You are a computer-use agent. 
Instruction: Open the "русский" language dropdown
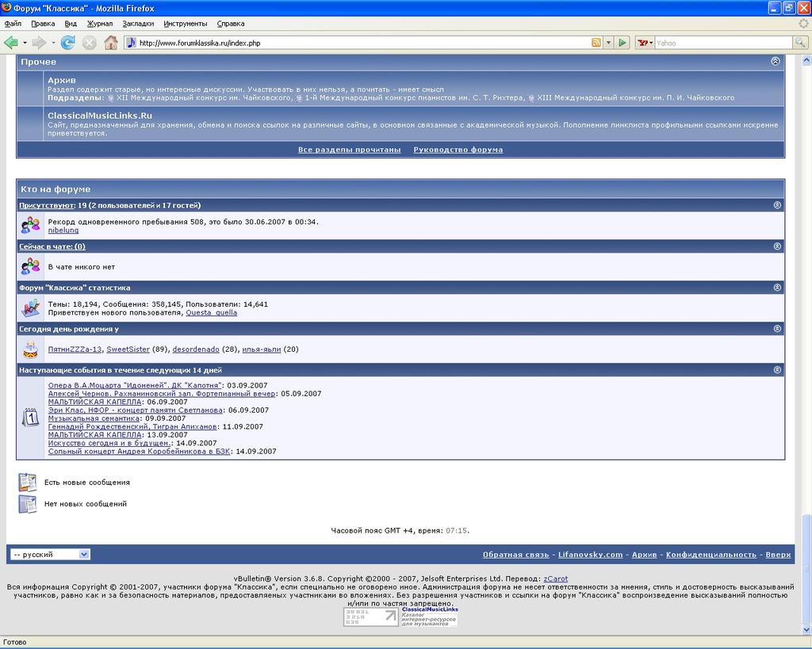point(50,555)
